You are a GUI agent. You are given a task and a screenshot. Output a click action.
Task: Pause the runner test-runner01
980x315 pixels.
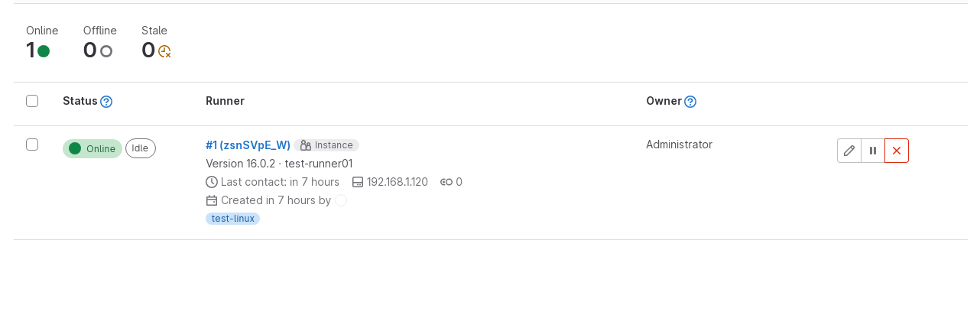873,151
